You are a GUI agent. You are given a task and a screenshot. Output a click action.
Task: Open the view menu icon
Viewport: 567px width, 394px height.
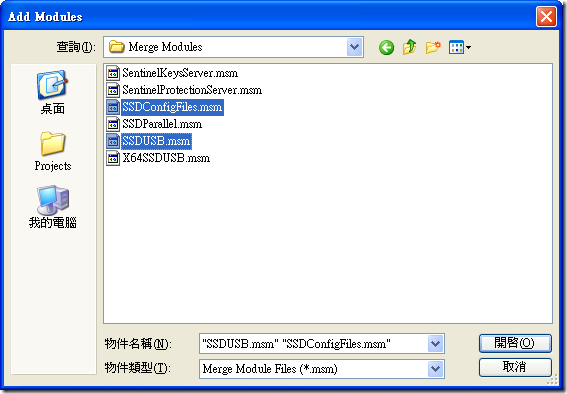(x=459, y=47)
